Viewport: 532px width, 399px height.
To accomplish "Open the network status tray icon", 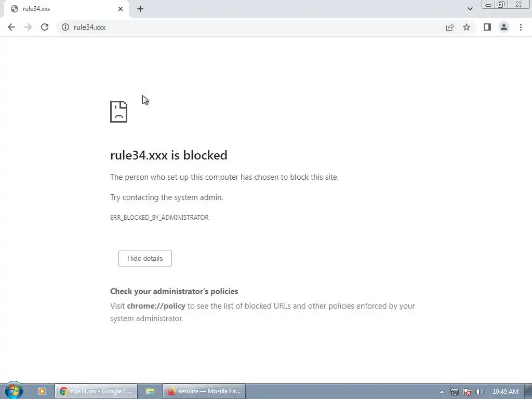I will point(454,392).
